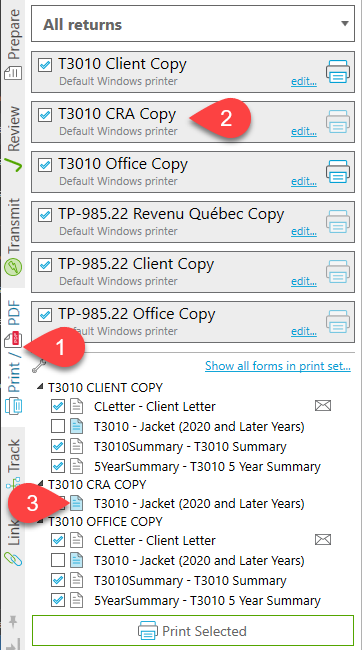Click edit link for T3010 CRA Copy
The width and height of the screenshot is (363, 650).
(x=304, y=132)
